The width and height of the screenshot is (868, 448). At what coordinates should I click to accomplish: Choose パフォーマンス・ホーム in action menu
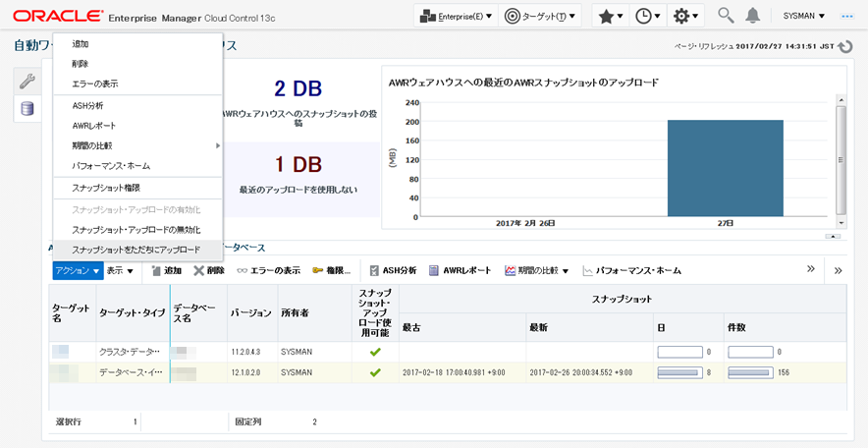[137, 166]
